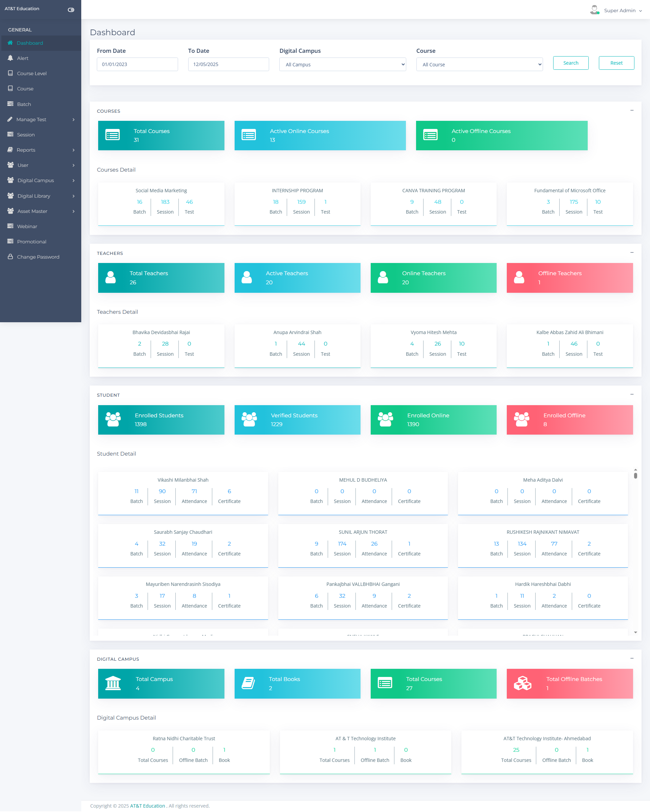Click the Dashboard home icon
The height and width of the screenshot is (812, 650).
(10, 43)
